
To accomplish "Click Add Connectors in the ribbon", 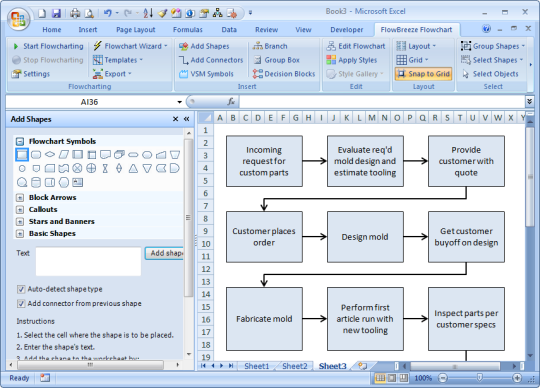I will click(x=211, y=60).
